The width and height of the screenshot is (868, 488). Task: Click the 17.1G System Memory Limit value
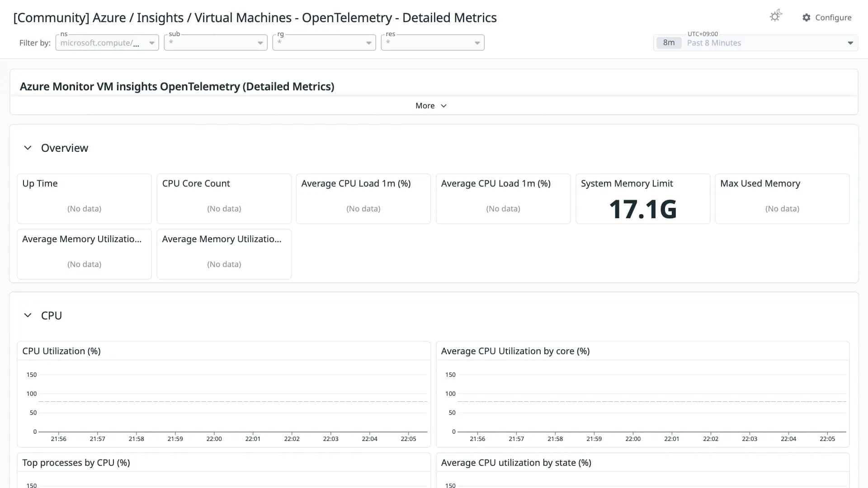(643, 210)
